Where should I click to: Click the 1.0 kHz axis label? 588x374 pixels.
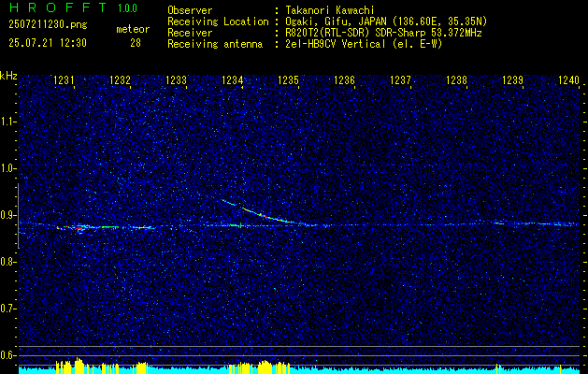7,168
